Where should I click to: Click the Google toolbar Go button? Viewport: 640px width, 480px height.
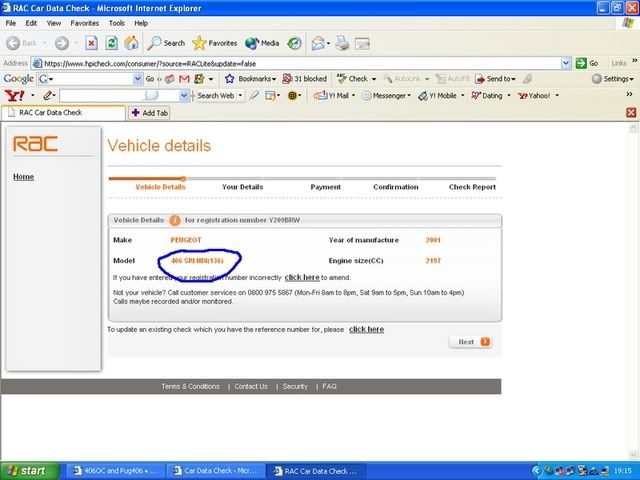coord(150,79)
